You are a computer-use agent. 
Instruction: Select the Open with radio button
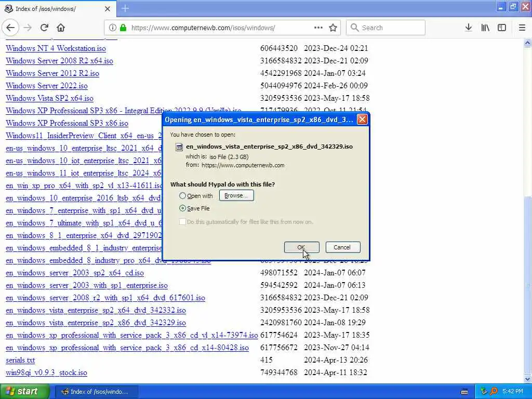(x=182, y=196)
